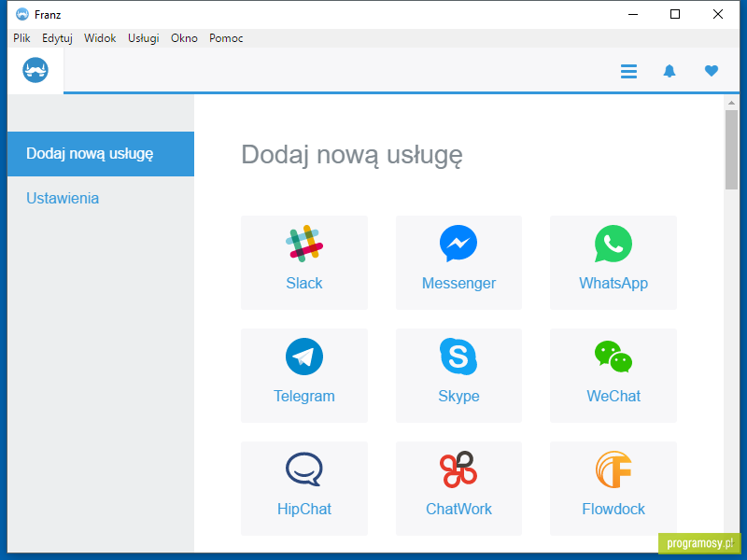Click the scrollbar up arrow
The height and width of the screenshot is (560, 747).
731,103
